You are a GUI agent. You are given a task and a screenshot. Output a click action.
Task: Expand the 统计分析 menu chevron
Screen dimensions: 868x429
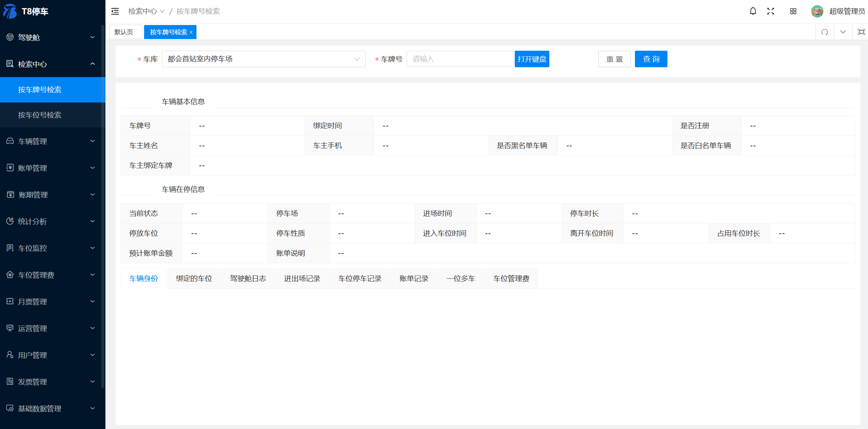(92, 221)
